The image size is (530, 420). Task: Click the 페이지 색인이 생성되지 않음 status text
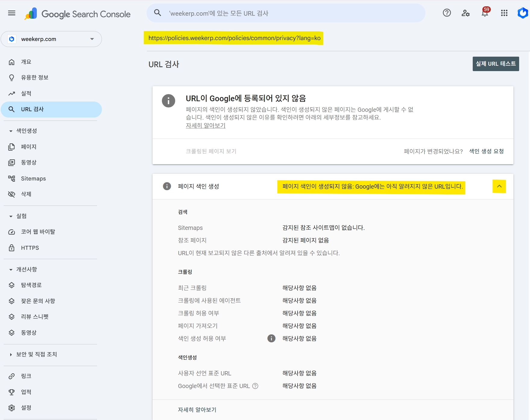[x=372, y=186]
